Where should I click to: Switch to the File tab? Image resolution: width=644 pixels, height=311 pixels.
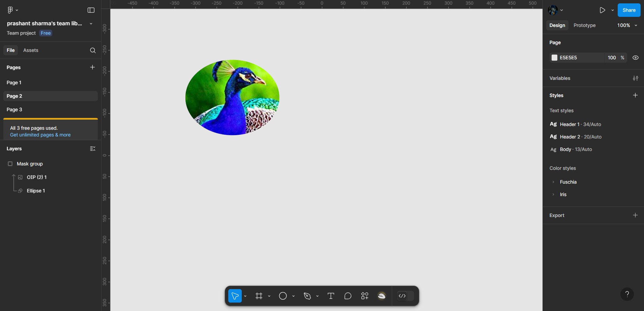point(11,50)
